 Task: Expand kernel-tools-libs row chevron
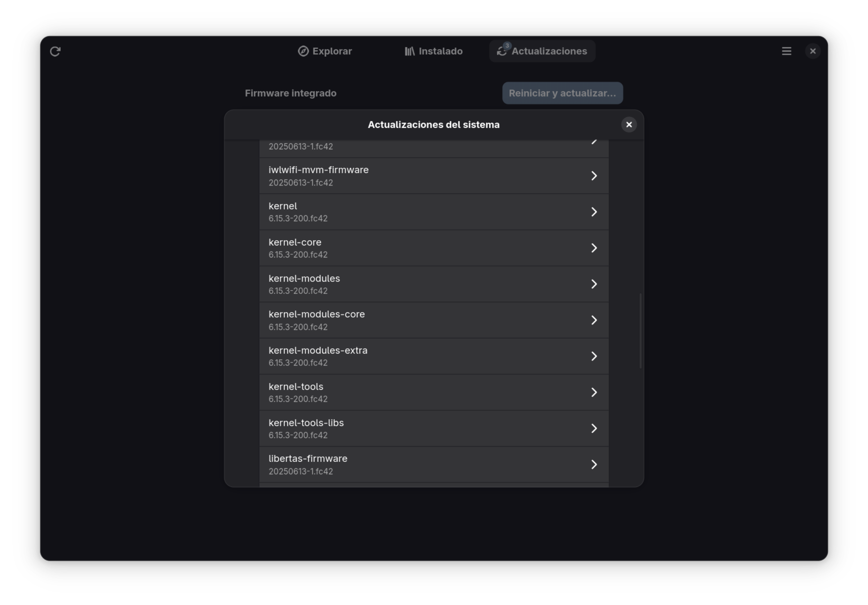[594, 428]
